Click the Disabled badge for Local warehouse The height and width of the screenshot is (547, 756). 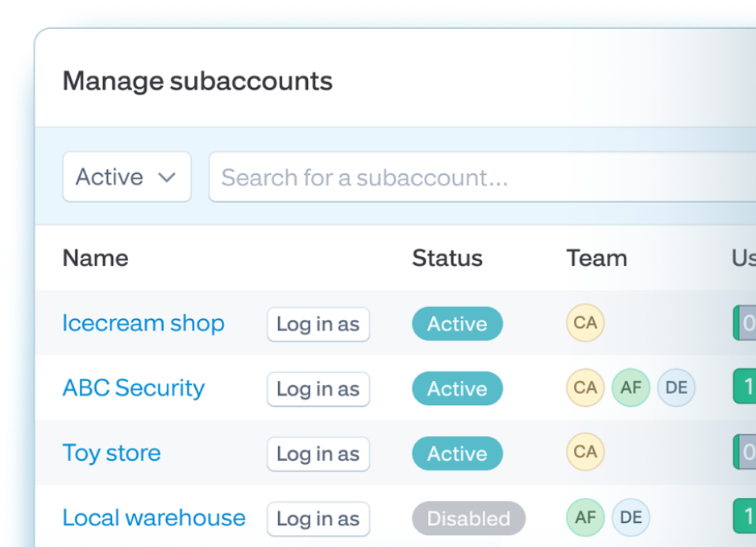[468, 519]
